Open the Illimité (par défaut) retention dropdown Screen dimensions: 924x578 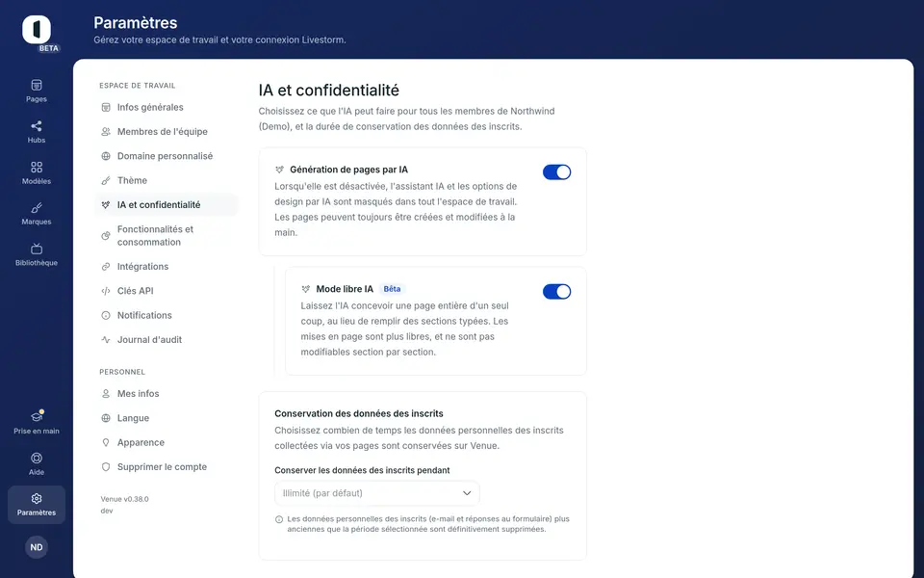pyautogui.click(x=377, y=493)
